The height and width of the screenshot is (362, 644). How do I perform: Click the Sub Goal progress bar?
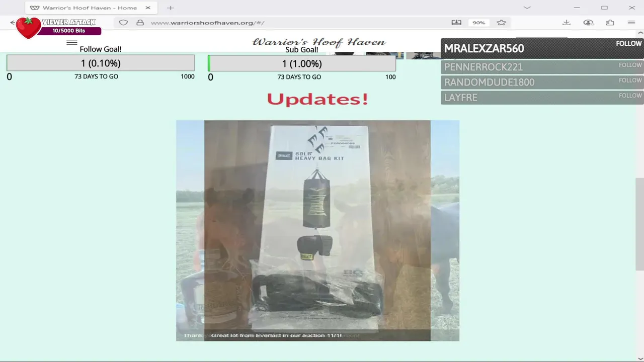click(302, 63)
